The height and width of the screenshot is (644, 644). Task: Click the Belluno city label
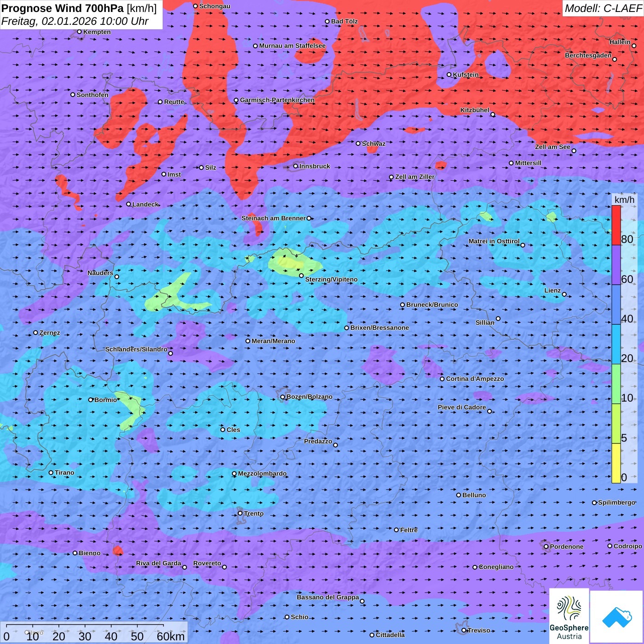click(474, 495)
